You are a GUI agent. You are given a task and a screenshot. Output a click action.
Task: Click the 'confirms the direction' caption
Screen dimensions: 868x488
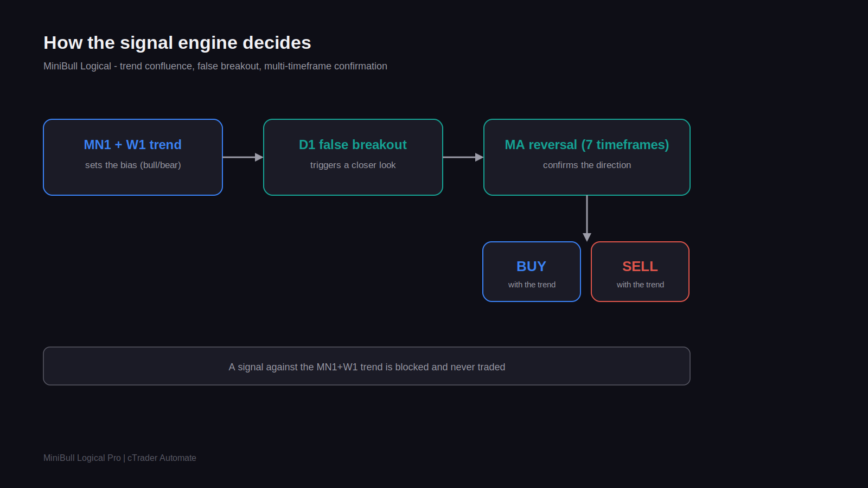point(587,165)
